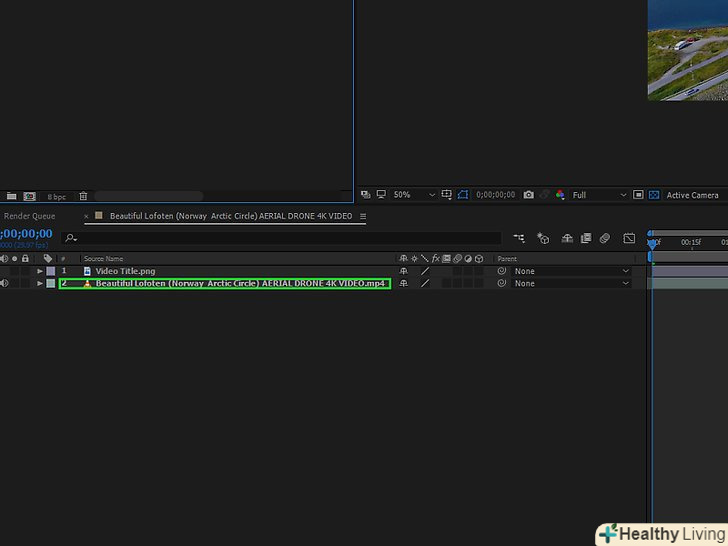Select the Video Title.png layer name
Viewport: 728px width, 546px height.
pyautogui.click(x=125, y=271)
